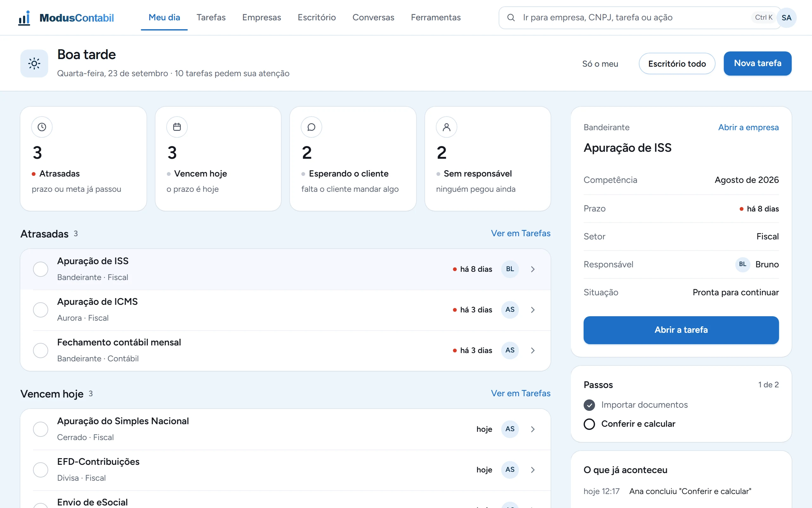Viewport: 812px width, 508px height.
Task: Click BL avatar next to Bruno
Action: 743,264
